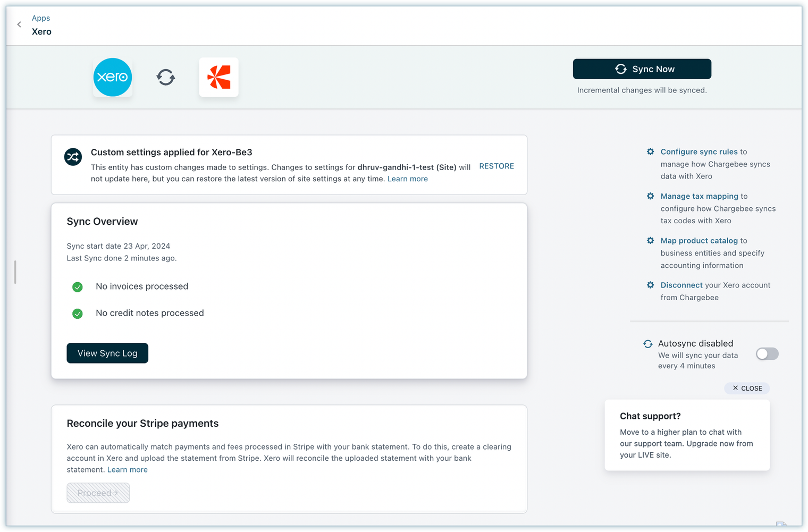Enable the Autosync toggle switch
The height and width of the screenshot is (532, 808).
767,354
